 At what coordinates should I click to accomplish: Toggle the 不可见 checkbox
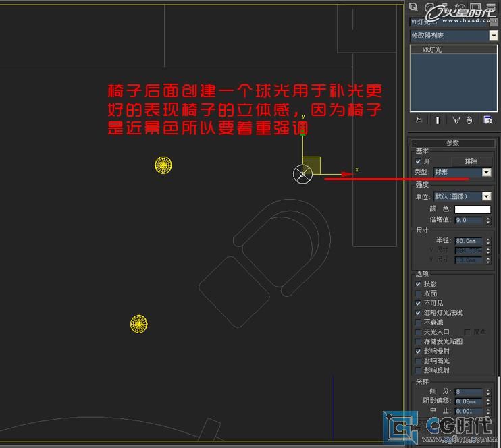pos(417,303)
